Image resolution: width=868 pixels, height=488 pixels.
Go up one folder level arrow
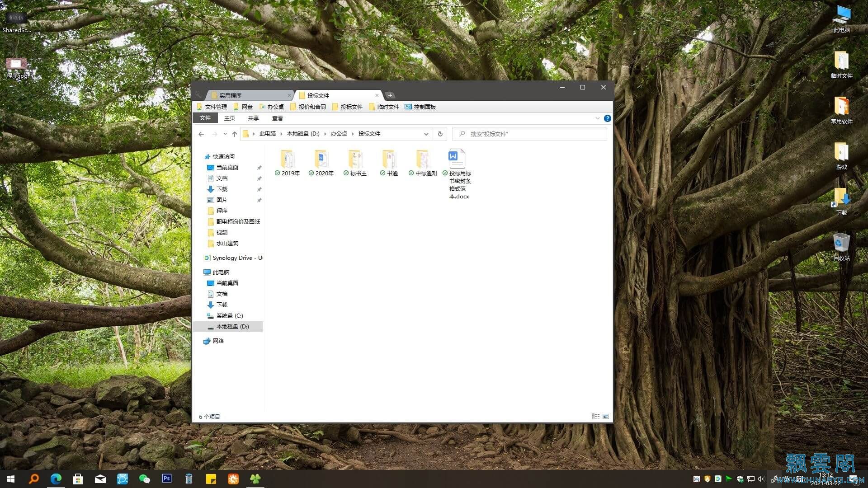234,134
